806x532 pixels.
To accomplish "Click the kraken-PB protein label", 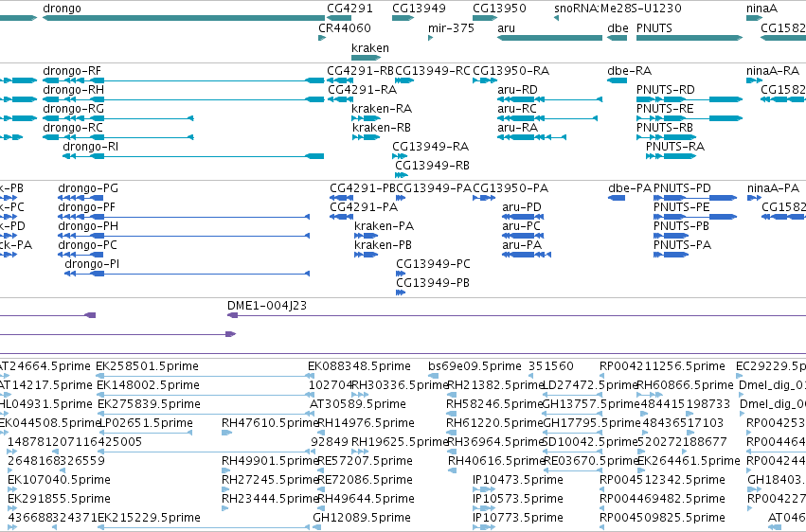I will (383, 245).
